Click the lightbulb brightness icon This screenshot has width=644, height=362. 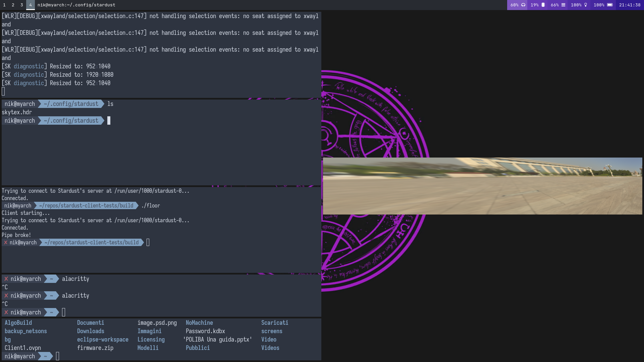tap(586, 5)
